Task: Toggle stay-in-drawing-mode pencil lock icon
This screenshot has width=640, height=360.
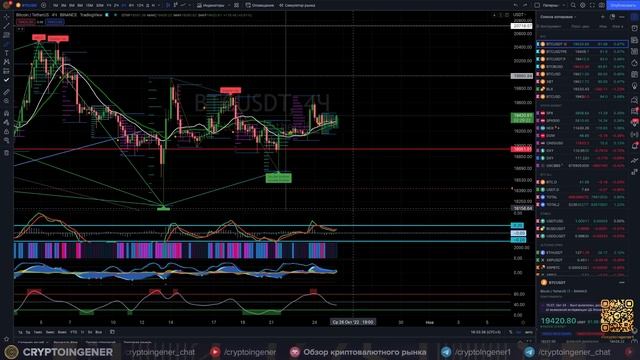Action: tap(7, 122)
